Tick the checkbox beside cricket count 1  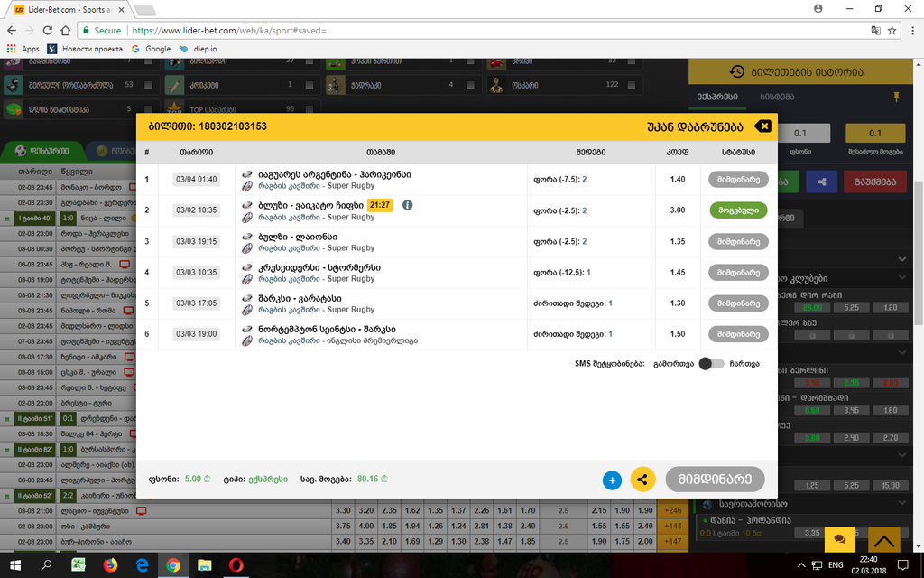click(309, 85)
